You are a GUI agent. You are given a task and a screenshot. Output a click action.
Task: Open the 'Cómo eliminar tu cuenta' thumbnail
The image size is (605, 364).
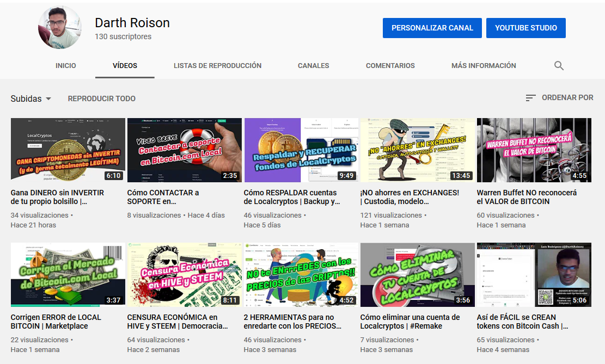[x=418, y=275]
